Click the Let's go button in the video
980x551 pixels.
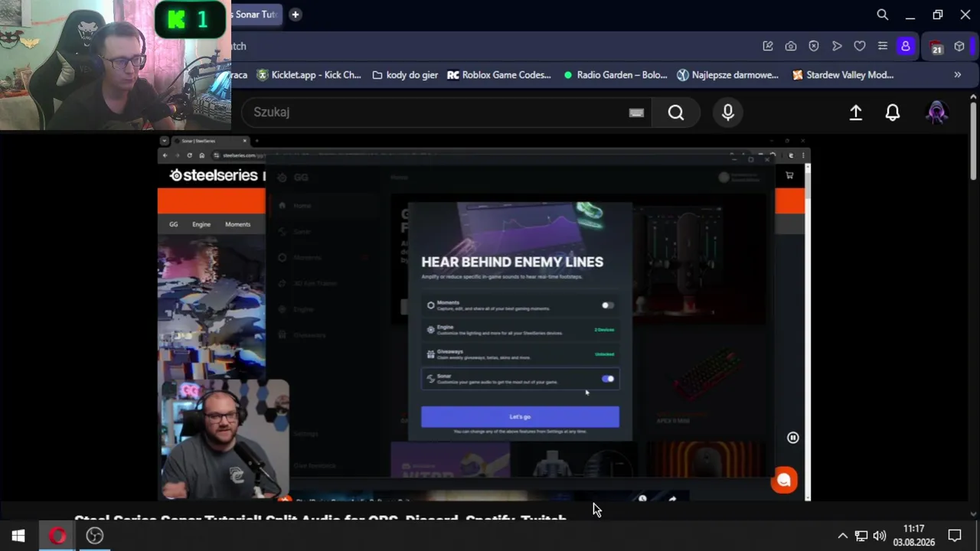(x=520, y=417)
